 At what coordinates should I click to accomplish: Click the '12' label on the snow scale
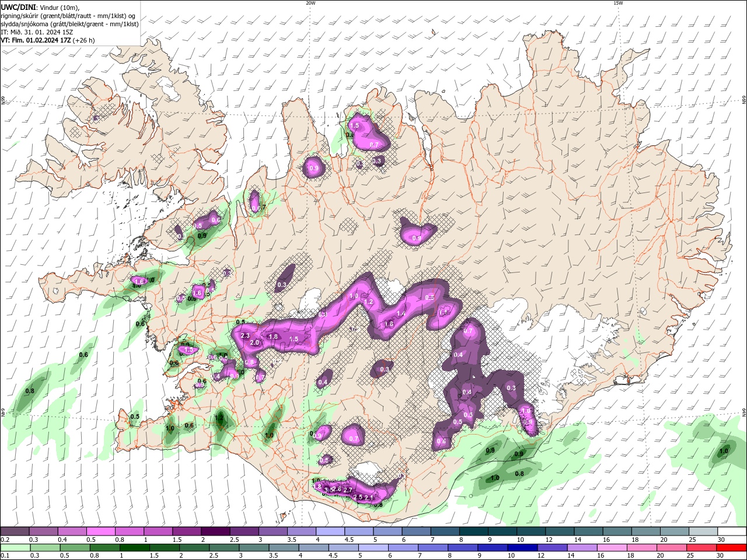click(549, 540)
